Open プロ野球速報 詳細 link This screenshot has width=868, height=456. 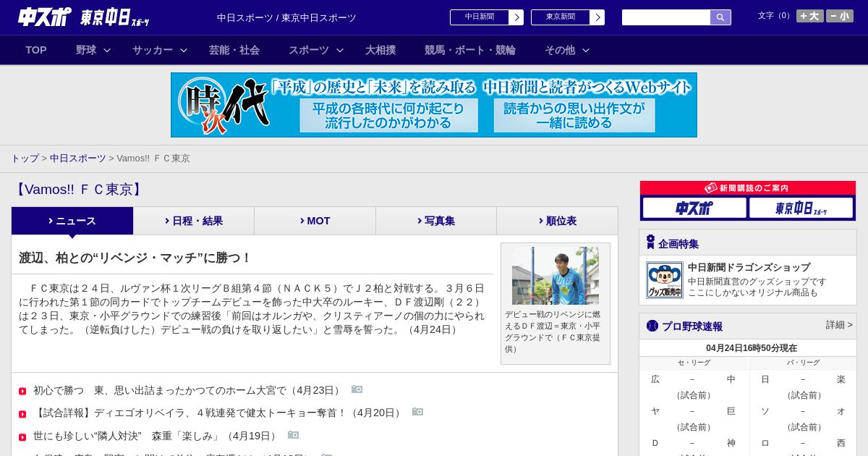[x=839, y=325]
